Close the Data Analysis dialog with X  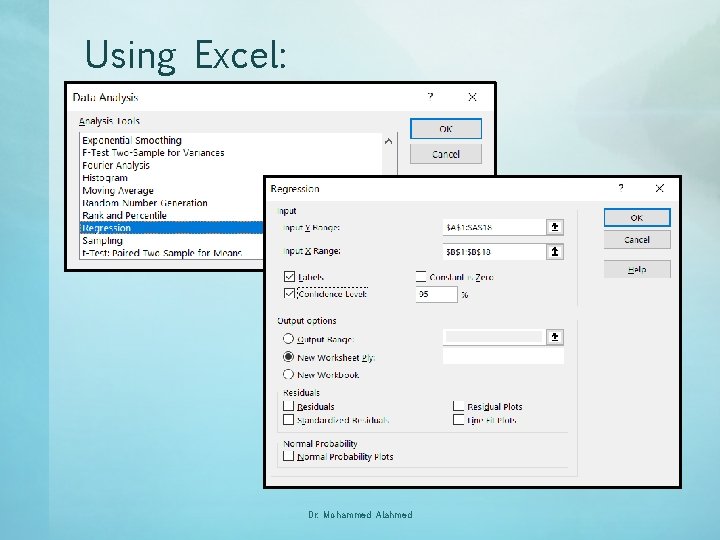[472, 97]
